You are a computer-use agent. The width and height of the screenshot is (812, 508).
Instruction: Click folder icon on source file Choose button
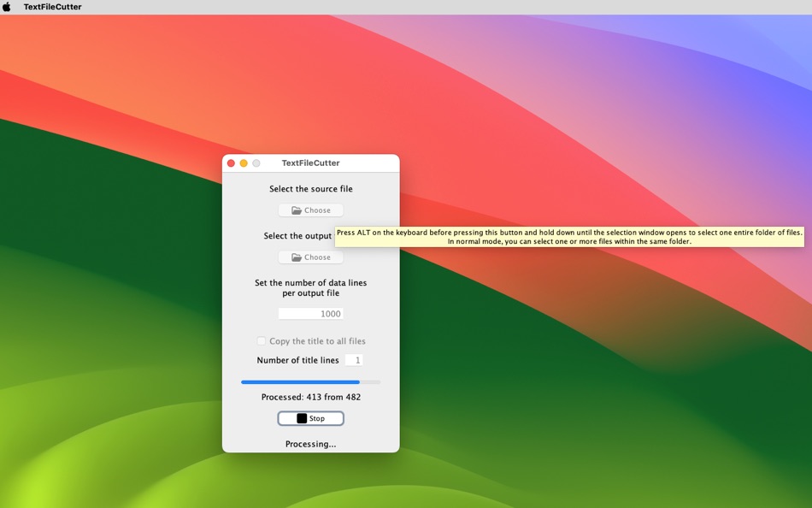click(x=297, y=210)
